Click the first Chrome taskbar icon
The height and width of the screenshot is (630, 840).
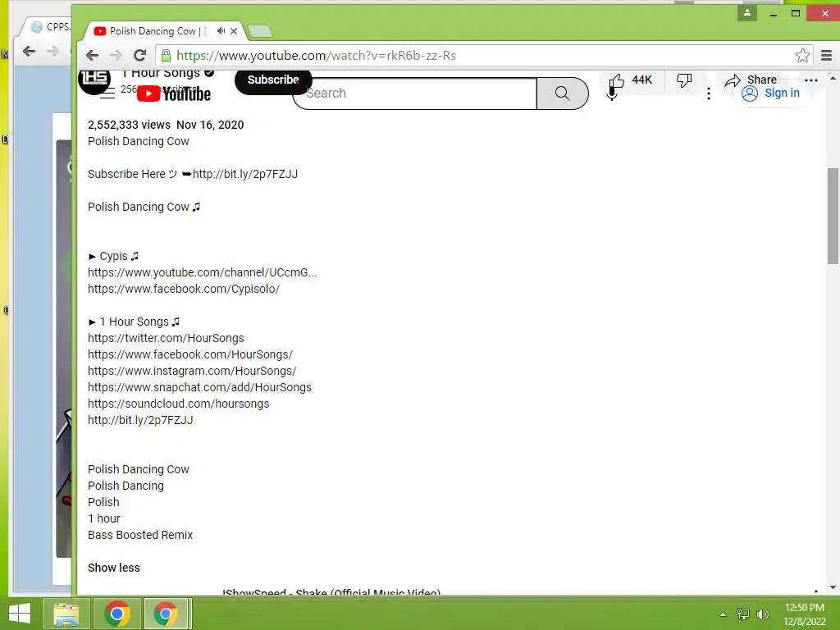click(117, 614)
